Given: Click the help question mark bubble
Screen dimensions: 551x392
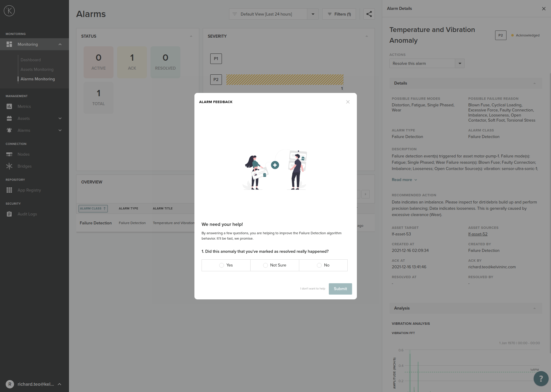Looking at the screenshot, I should [541, 379].
